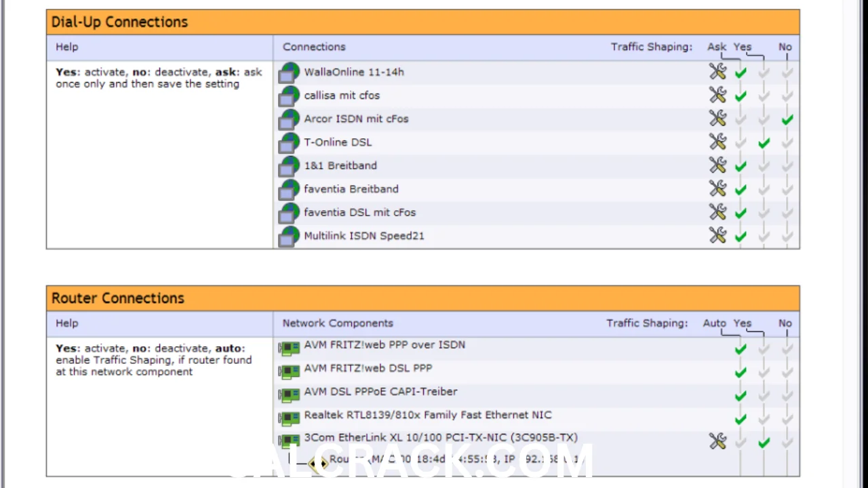Click 'AVM DSL PPPoE CAPI-Treiber' component name

[380, 391]
